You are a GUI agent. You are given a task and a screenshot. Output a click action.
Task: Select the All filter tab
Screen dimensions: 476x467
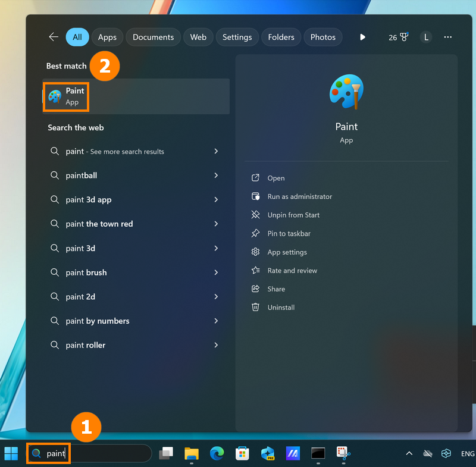point(77,37)
